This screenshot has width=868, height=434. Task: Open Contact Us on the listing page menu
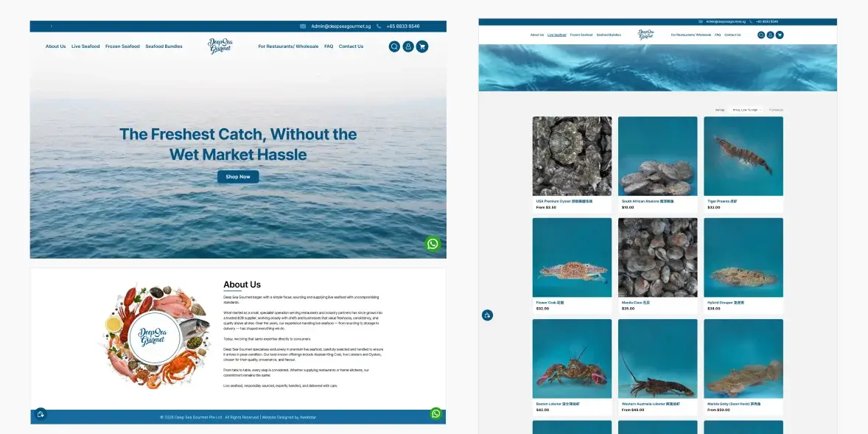(x=732, y=35)
